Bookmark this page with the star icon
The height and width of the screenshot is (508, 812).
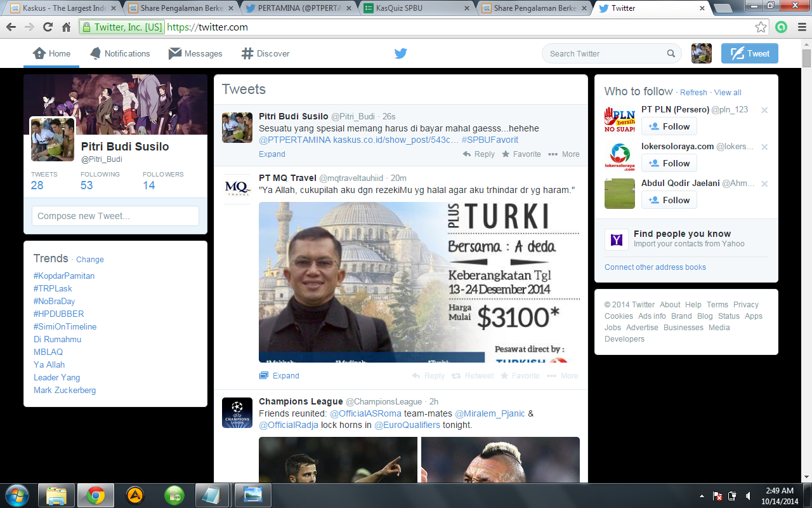(761, 27)
